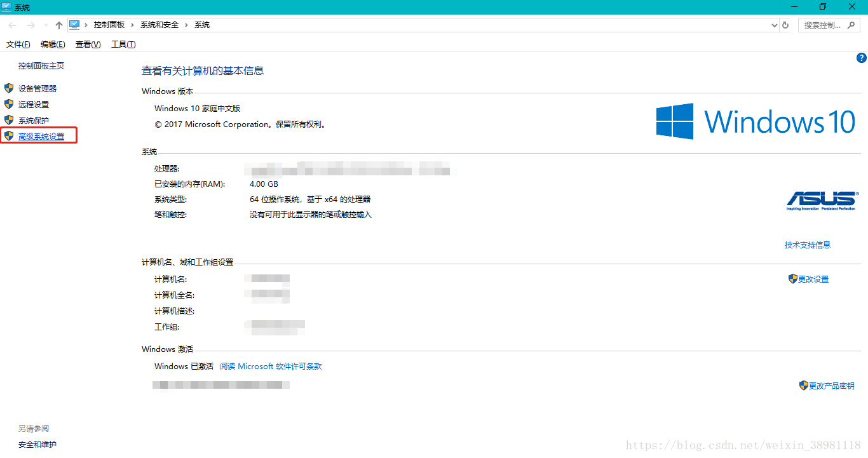The height and width of the screenshot is (458, 868).
Task: Click the Windows 10 logo
Action: coord(756,121)
